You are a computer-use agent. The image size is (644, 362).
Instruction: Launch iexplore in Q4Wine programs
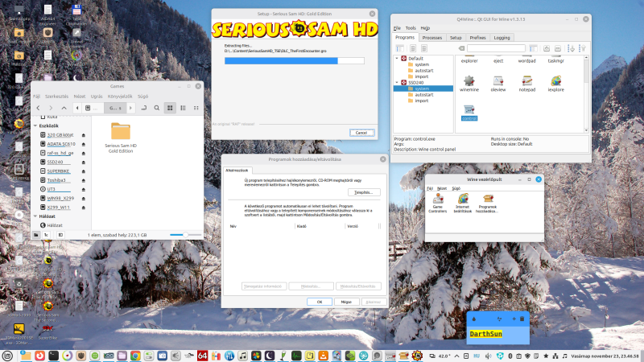(x=555, y=84)
